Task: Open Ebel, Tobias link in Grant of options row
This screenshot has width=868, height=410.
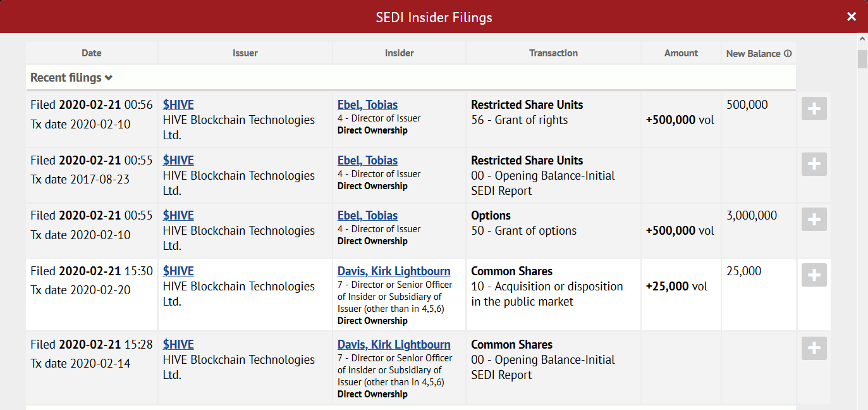Action: tap(367, 216)
